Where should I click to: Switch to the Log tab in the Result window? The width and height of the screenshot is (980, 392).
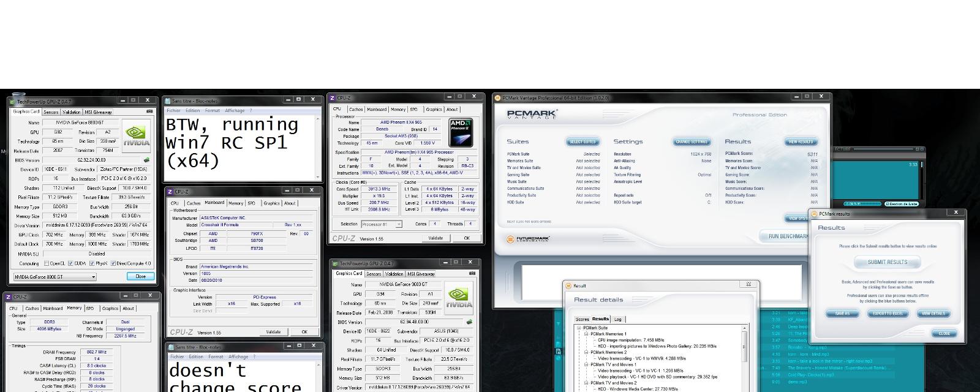(617, 319)
